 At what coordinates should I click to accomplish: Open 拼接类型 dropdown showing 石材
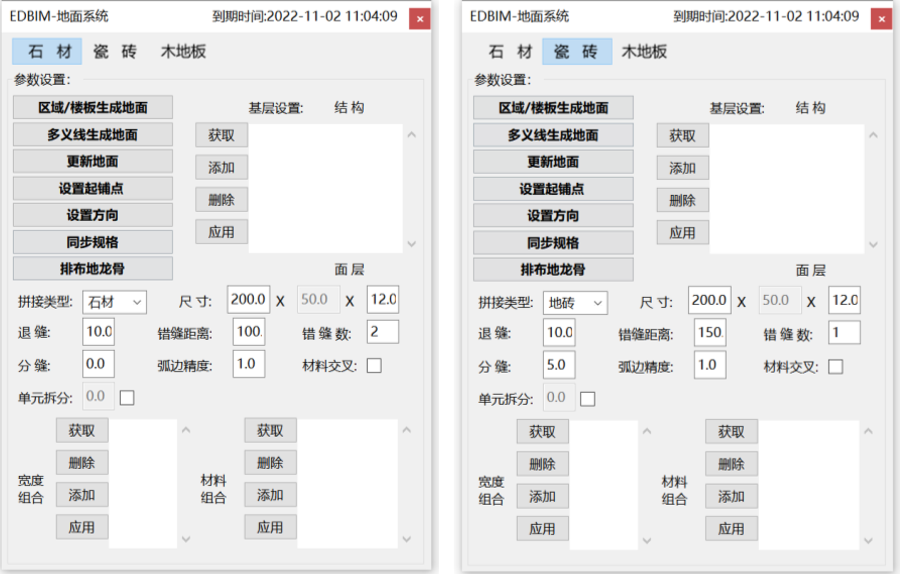tap(115, 302)
